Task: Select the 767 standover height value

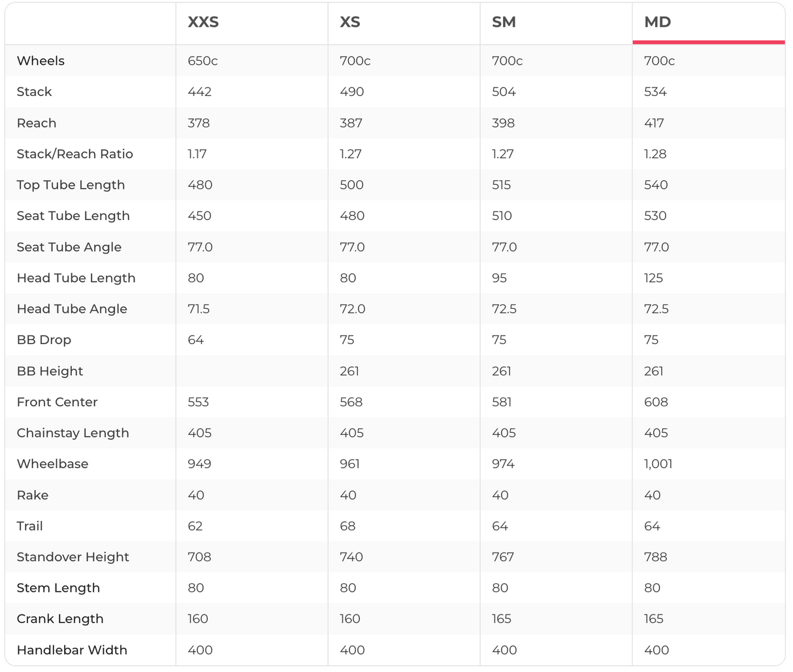Action: [503, 557]
